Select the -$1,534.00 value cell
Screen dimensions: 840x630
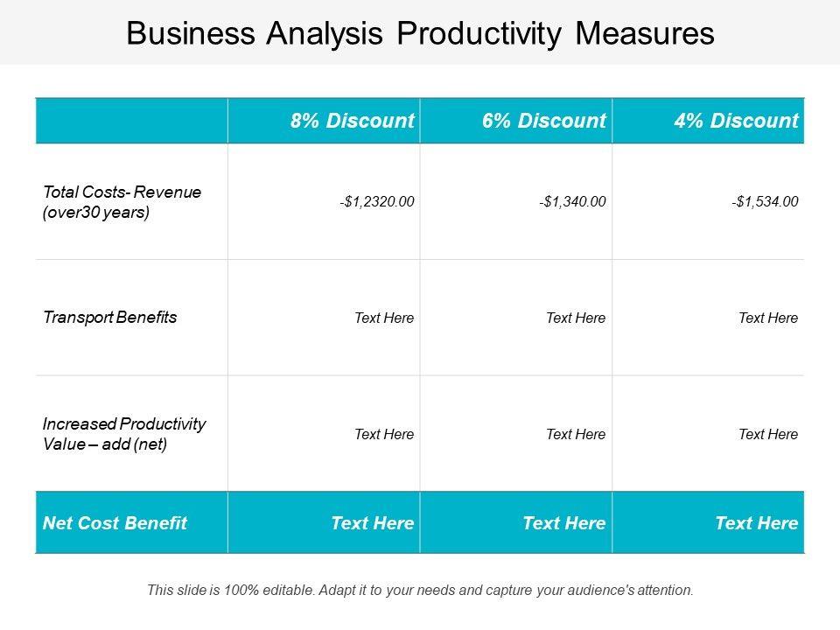point(765,202)
